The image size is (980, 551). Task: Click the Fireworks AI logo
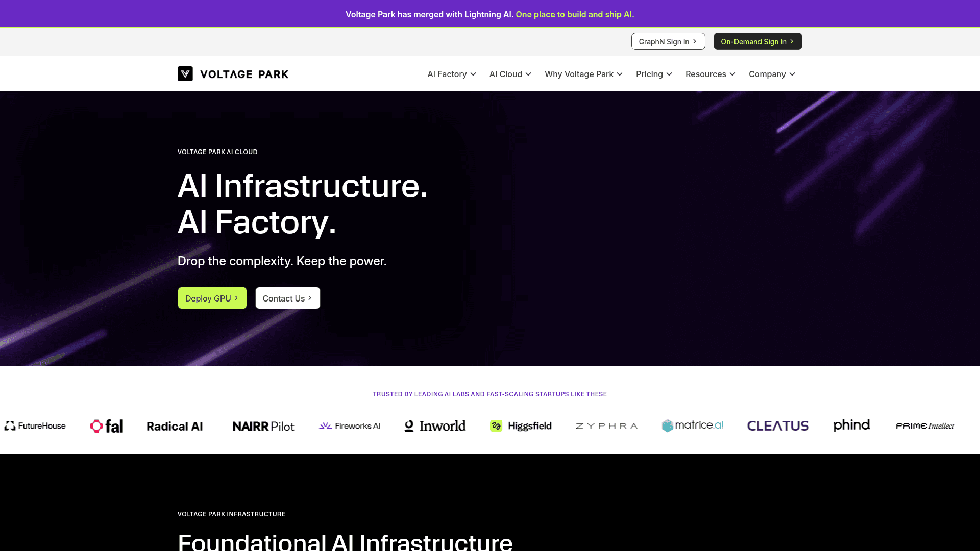pos(350,426)
